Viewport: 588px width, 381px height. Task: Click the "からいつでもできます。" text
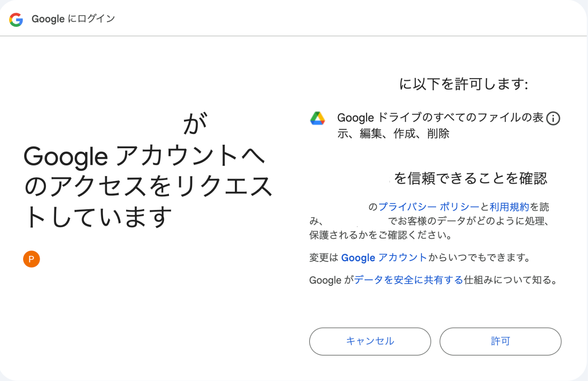pyautogui.click(x=479, y=258)
